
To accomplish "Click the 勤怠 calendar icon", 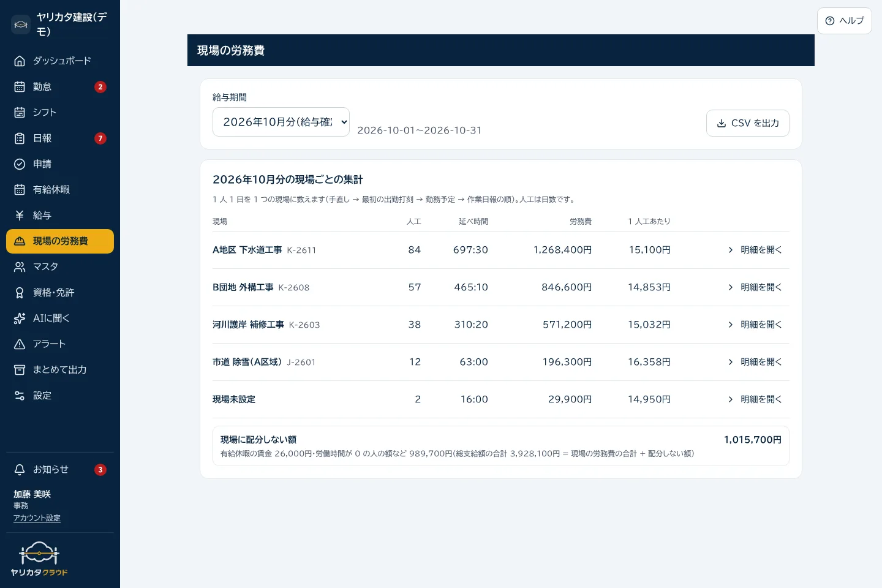I will 20,86.
